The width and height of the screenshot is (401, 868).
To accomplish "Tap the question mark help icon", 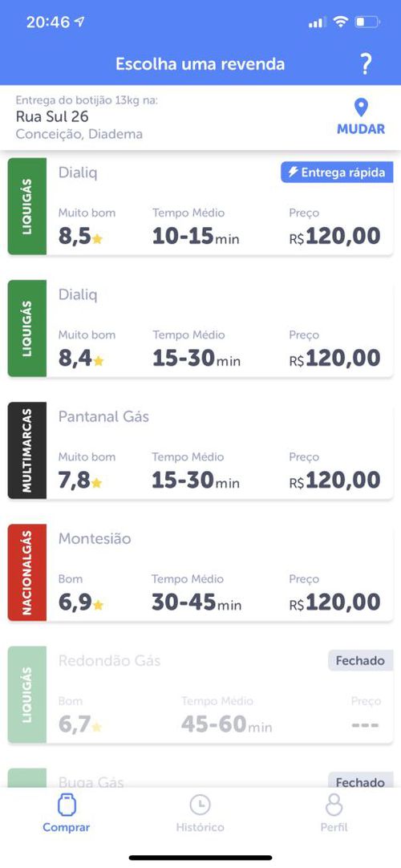I will coord(365,65).
